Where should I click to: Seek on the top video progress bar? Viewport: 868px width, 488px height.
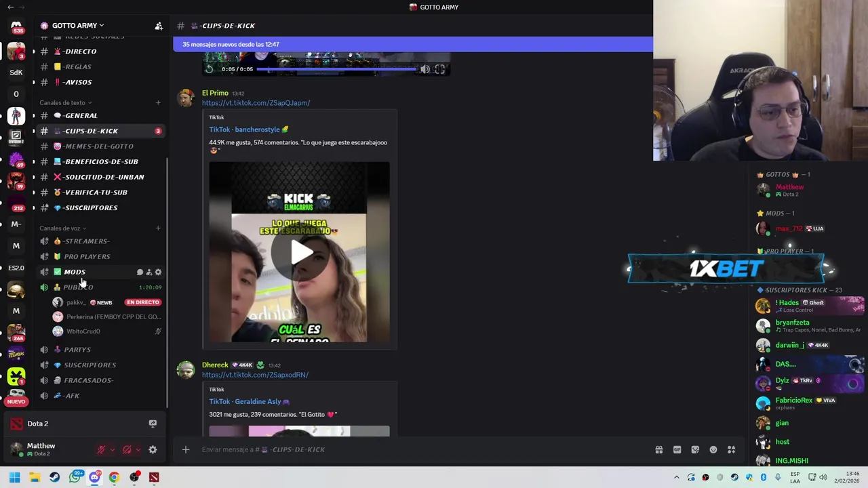tap(336, 69)
